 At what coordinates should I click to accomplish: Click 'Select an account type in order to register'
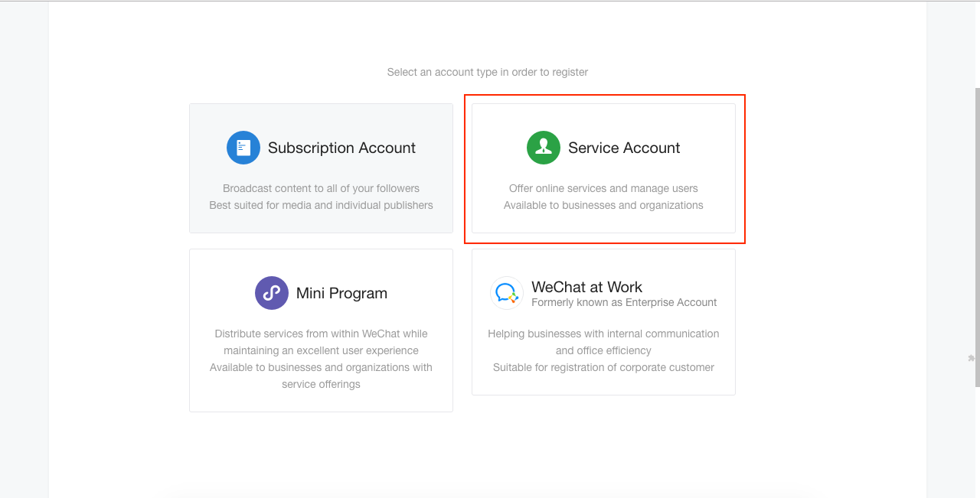pos(488,72)
